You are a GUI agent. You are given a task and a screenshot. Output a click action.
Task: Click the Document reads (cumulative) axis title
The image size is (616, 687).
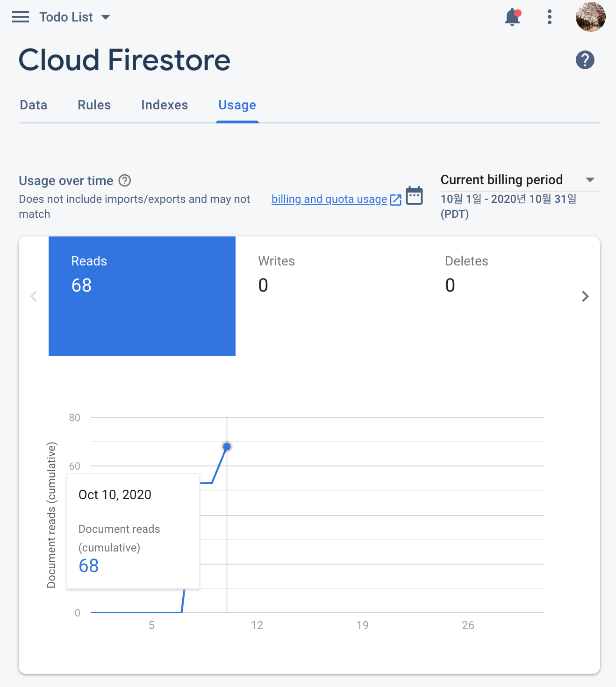(x=51, y=515)
